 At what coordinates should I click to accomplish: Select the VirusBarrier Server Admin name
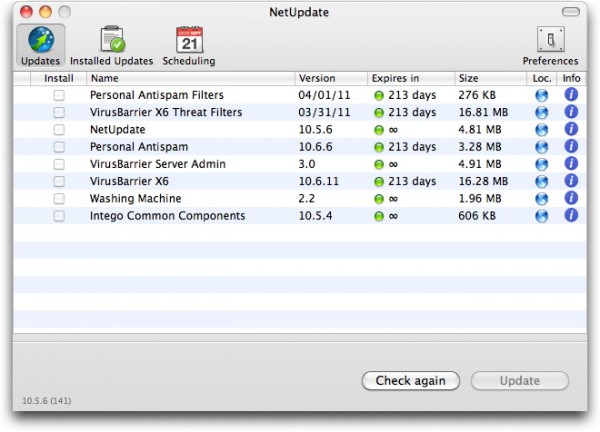[158, 164]
